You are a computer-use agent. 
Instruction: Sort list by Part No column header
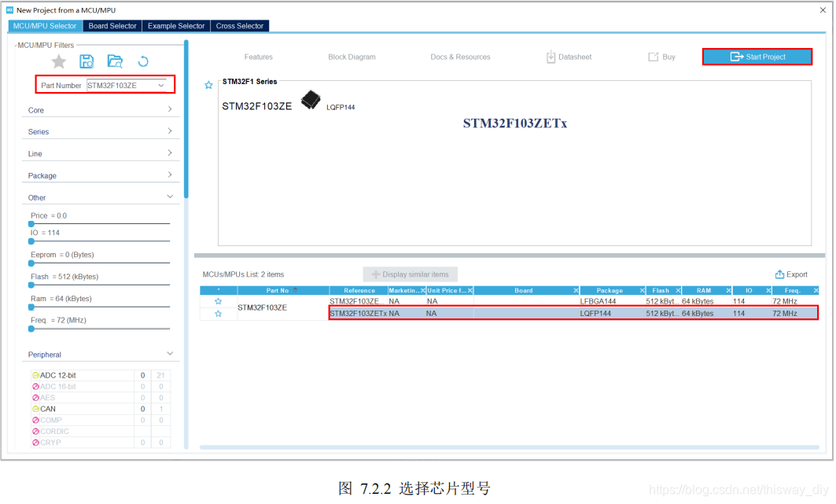click(283, 290)
